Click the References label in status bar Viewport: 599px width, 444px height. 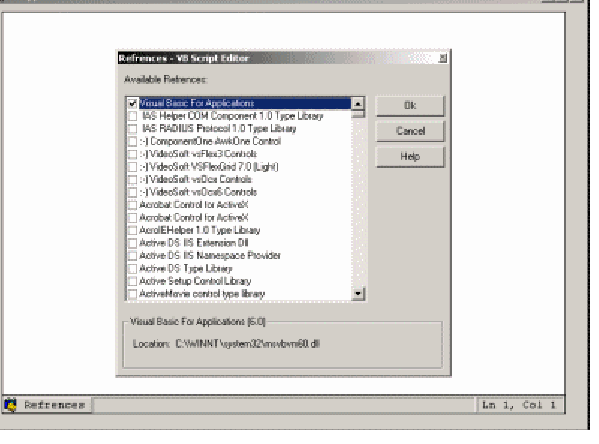point(54,405)
